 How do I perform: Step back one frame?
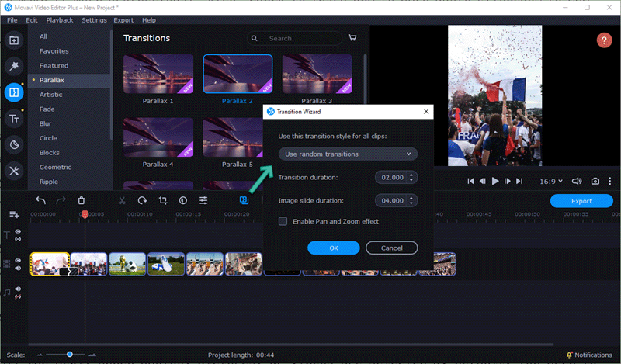click(482, 181)
